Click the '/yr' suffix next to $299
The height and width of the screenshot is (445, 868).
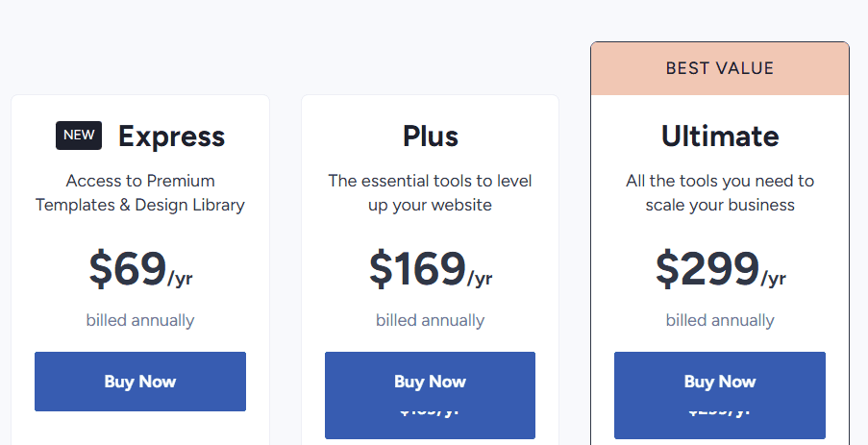pyautogui.click(x=774, y=278)
